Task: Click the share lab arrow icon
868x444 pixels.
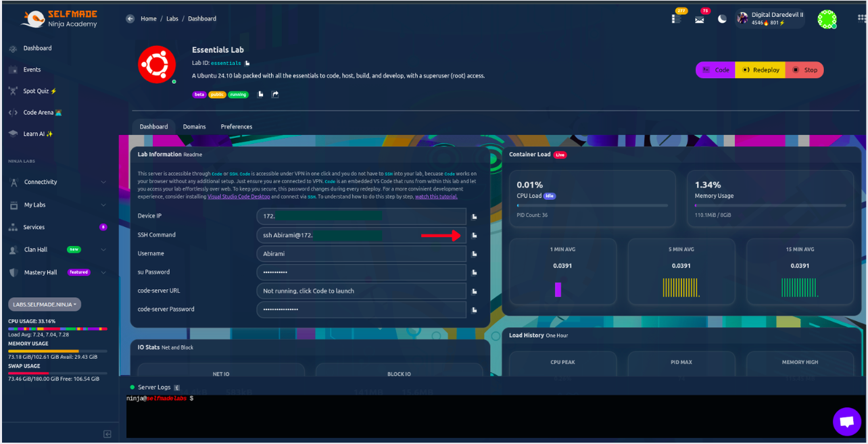Action: pyautogui.click(x=275, y=95)
